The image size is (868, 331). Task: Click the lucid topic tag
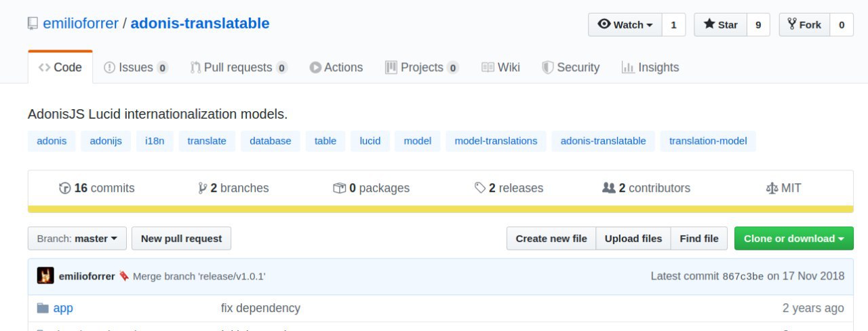[370, 141]
